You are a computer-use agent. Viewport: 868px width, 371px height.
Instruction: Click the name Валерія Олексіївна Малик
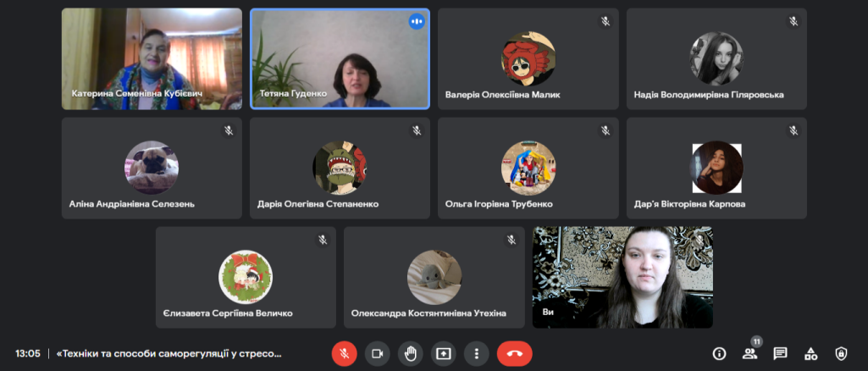pos(503,95)
